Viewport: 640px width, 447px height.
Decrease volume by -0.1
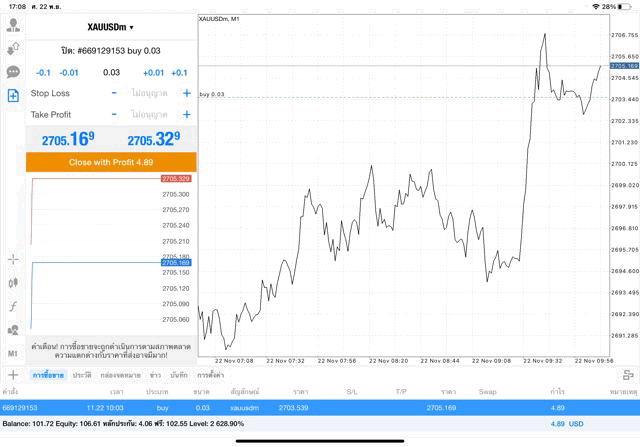tap(43, 72)
